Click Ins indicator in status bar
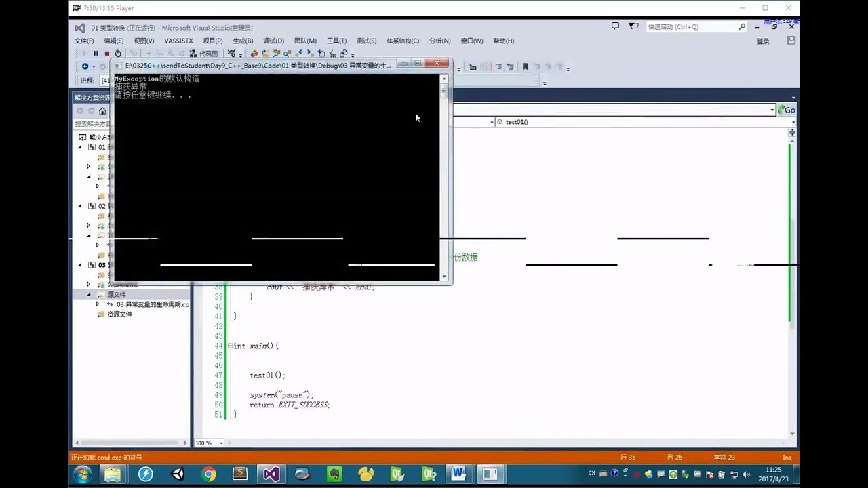868x488 pixels. (787, 457)
